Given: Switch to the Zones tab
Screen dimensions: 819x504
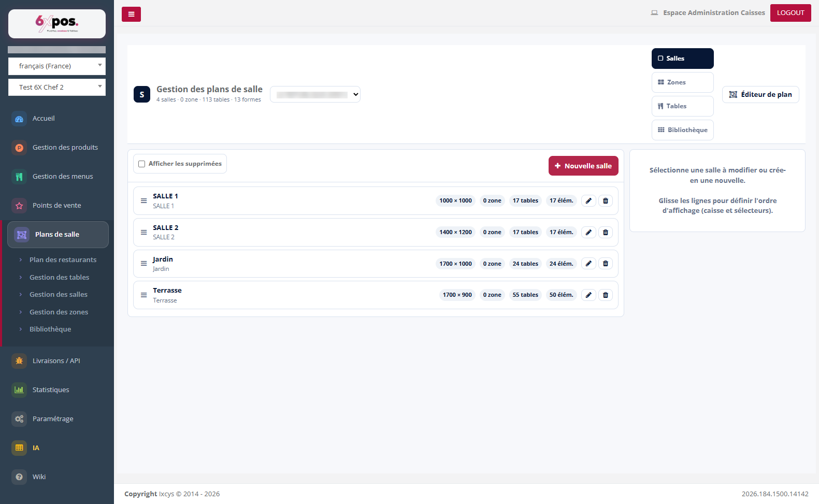Looking at the screenshot, I should click(683, 82).
